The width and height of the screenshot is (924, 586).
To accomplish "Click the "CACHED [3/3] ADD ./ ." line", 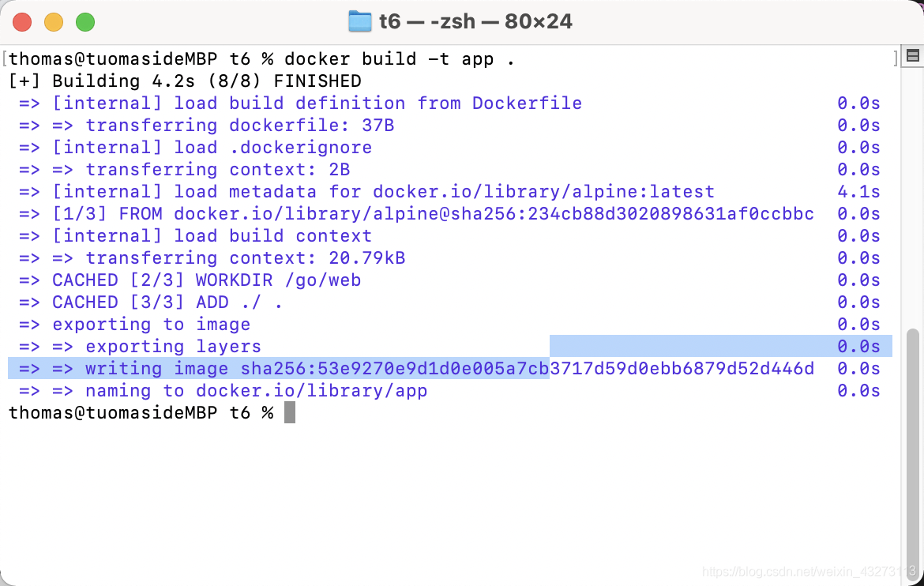I will [x=167, y=302].
